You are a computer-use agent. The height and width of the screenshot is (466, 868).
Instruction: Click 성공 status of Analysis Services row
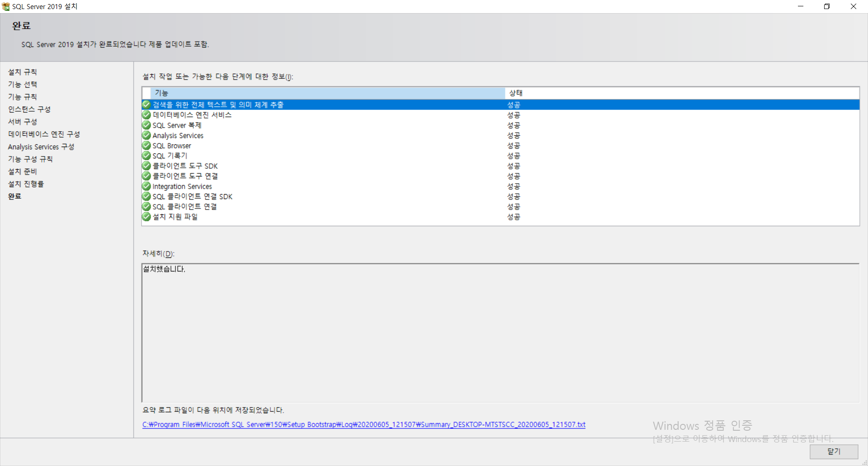[514, 135]
